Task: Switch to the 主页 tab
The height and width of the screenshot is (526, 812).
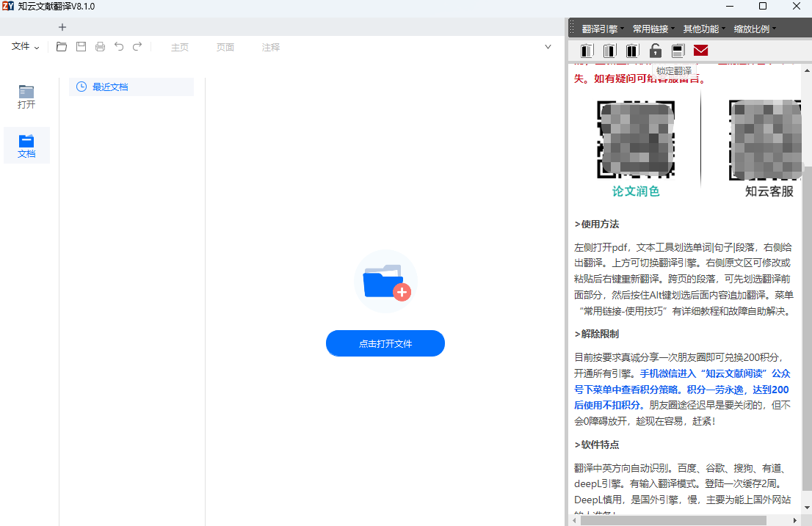Action: [x=180, y=46]
